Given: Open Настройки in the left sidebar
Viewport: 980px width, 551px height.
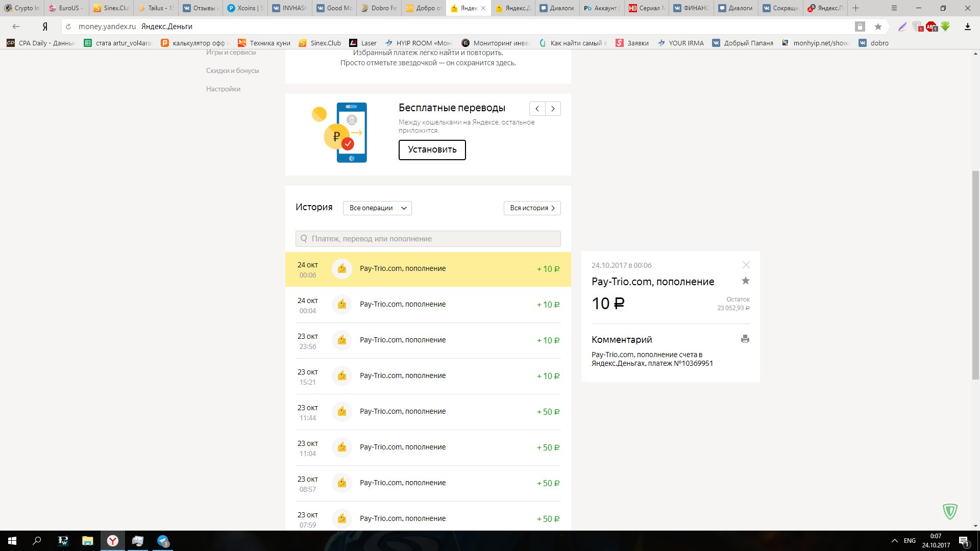Looking at the screenshot, I should click(x=223, y=89).
